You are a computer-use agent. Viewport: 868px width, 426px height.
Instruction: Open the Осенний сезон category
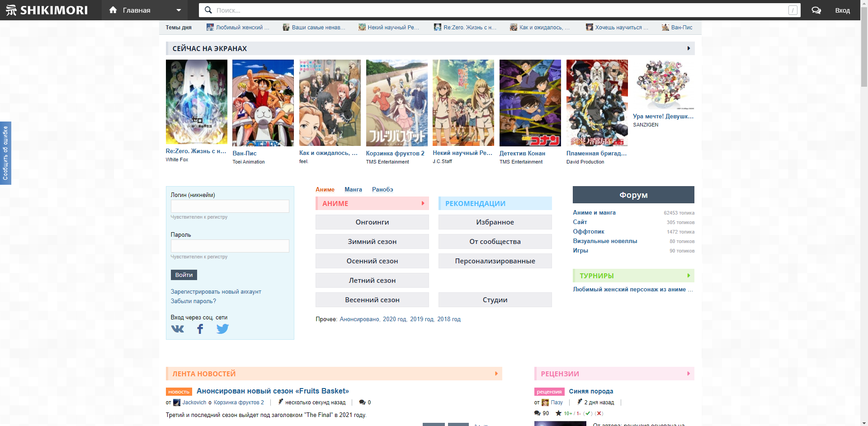pos(372,261)
